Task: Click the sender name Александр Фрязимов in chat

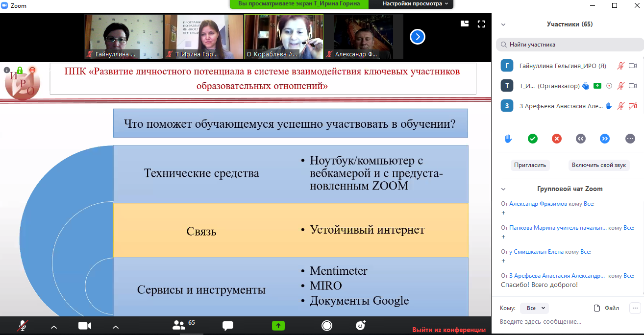Action: tap(538, 204)
